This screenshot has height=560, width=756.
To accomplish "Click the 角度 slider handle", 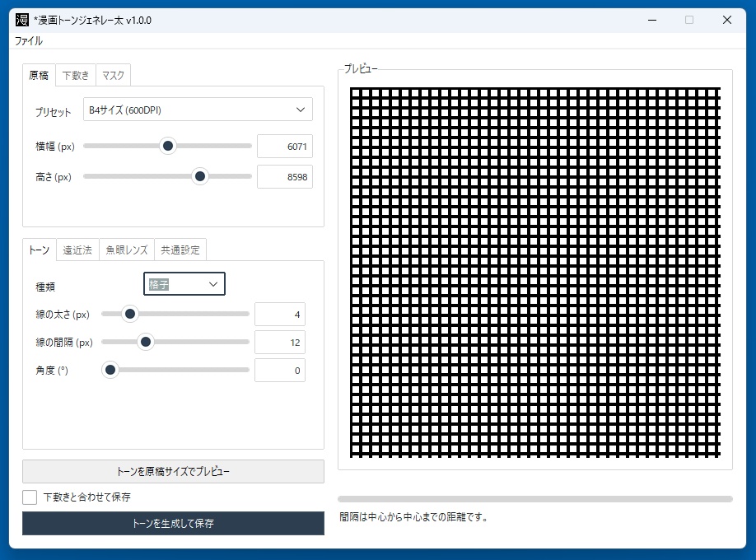I will [x=110, y=370].
